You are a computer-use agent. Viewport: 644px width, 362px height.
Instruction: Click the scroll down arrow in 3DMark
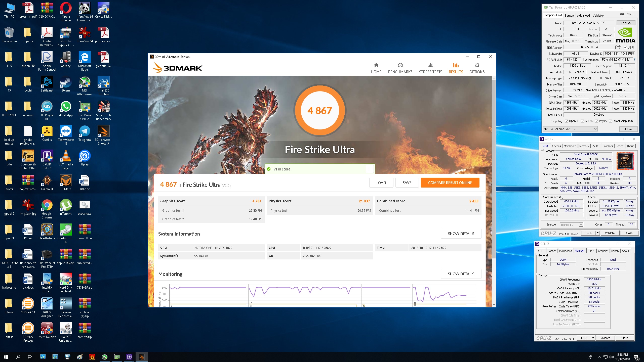[x=494, y=305]
